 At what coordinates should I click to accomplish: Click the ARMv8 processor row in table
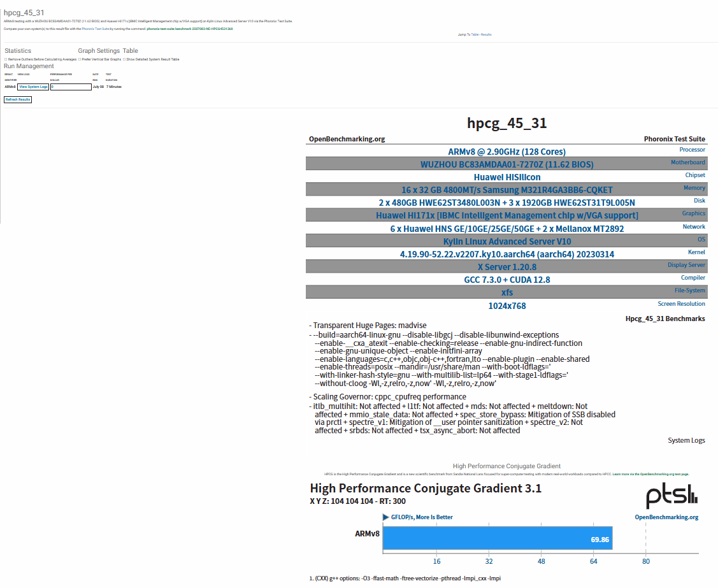506,152
